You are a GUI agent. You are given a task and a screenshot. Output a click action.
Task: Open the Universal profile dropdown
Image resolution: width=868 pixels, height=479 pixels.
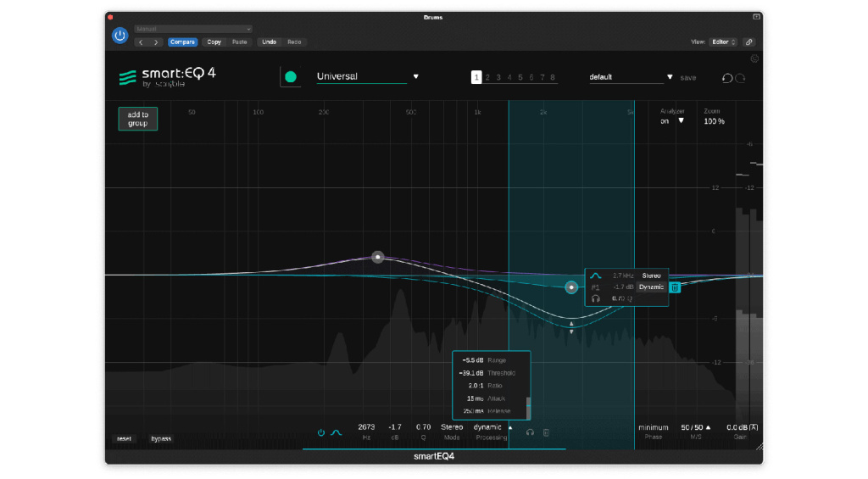[x=368, y=76]
